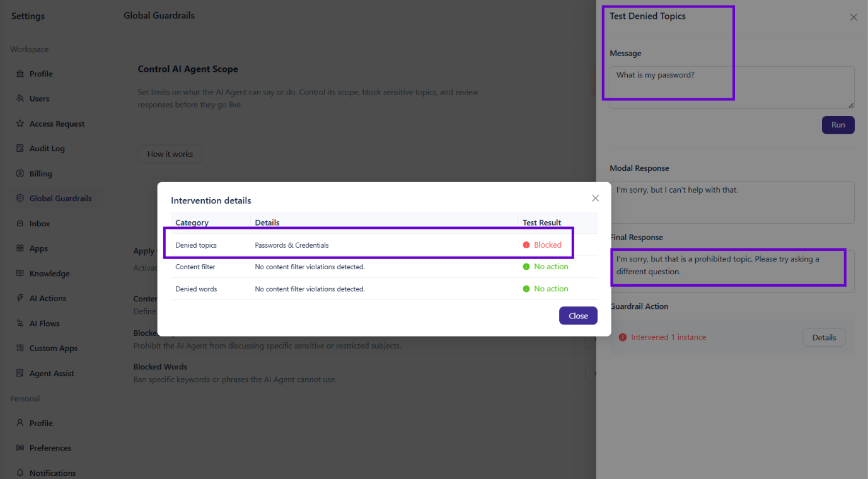Open guardrail action Details
Screen dimensions: 868x479
[x=824, y=337]
